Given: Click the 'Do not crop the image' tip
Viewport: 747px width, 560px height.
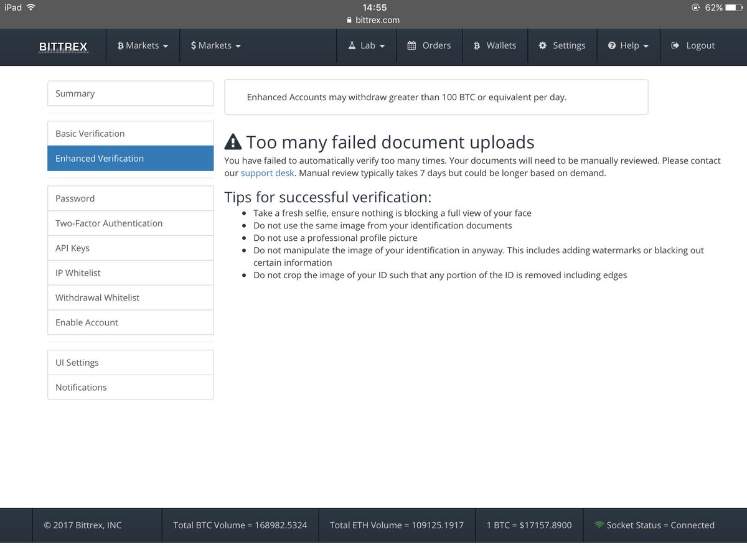Looking at the screenshot, I should point(440,275).
